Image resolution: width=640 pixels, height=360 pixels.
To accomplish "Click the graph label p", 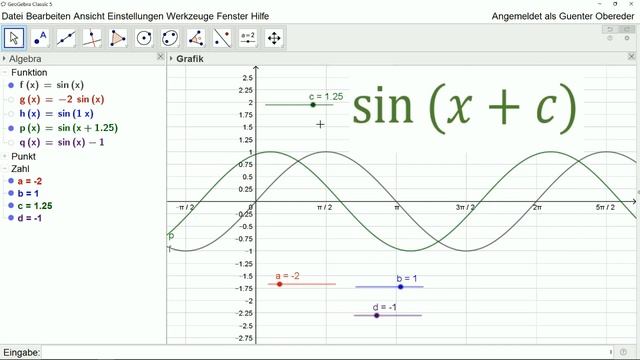I will tap(171, 236).
